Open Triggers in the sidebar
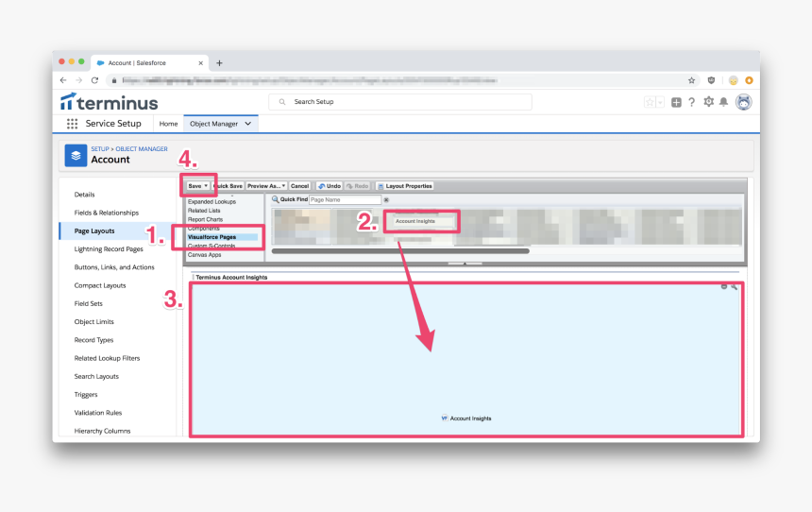Viewport: 812px width, 512px height. (86, 394)
